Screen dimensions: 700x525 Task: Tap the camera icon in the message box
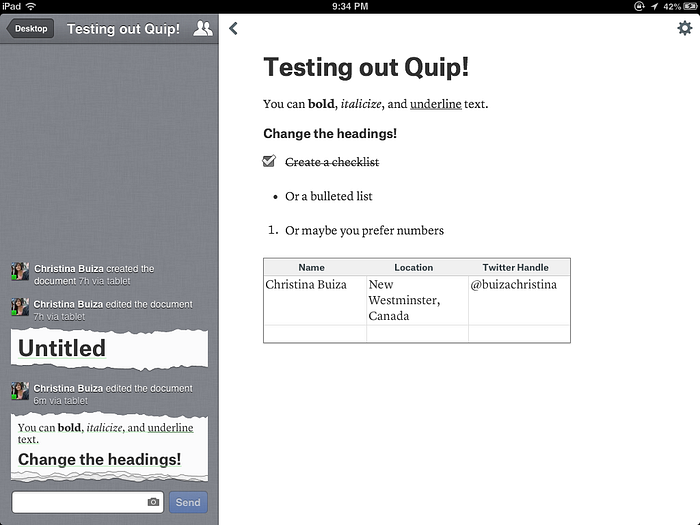click(x=153, y=502)
